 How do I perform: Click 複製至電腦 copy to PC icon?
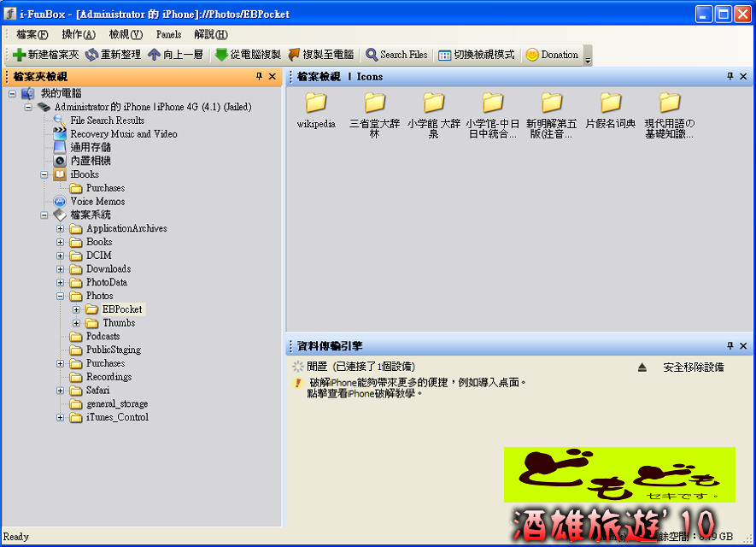pyautogui.click(x=294, y=55)
